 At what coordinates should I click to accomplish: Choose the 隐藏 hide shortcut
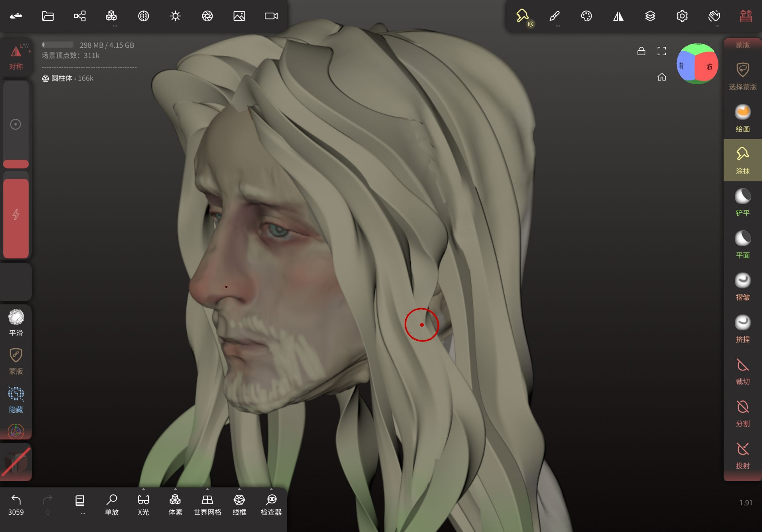[16, 399]
